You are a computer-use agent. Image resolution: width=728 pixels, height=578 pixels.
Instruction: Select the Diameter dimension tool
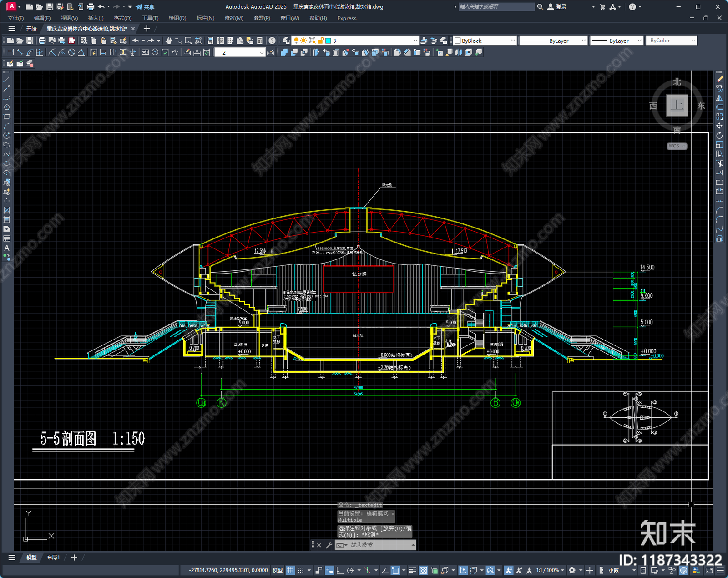point(71,52)
